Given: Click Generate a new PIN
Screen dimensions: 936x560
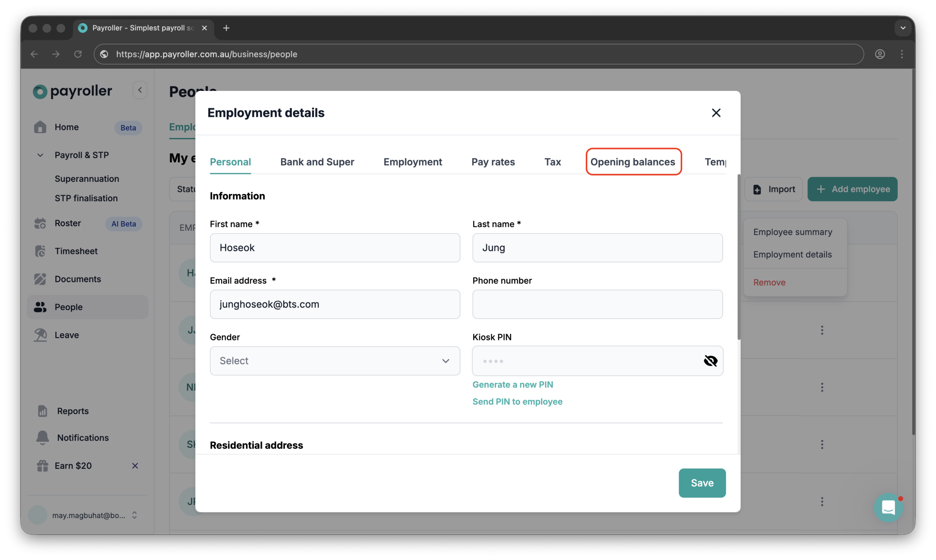Looking at the screenshot, I should pos(512,384).
